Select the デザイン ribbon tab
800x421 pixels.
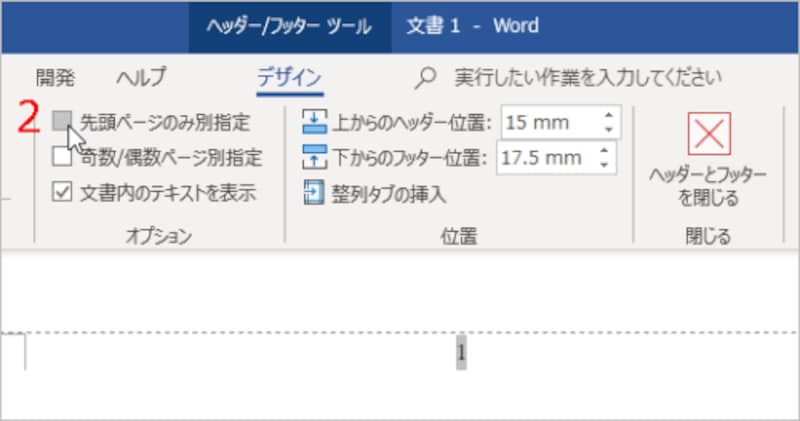(289, 78)
